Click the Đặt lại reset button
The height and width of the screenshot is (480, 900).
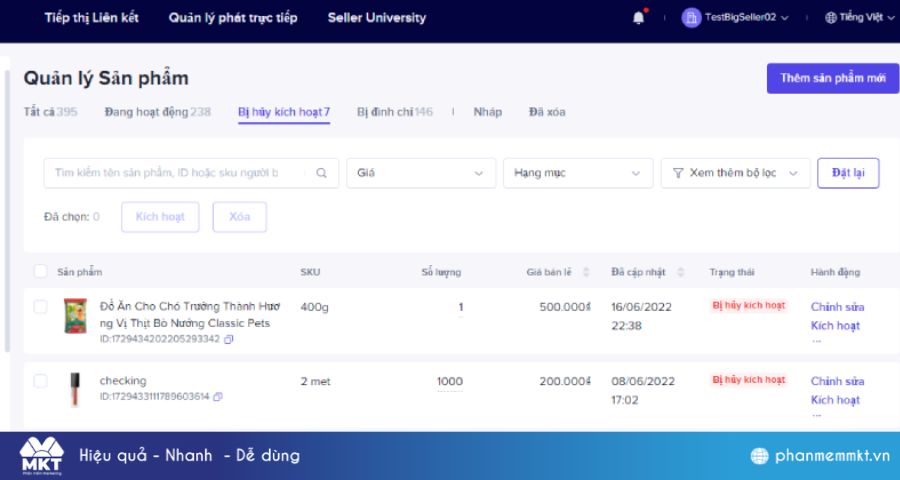point(848,173)
